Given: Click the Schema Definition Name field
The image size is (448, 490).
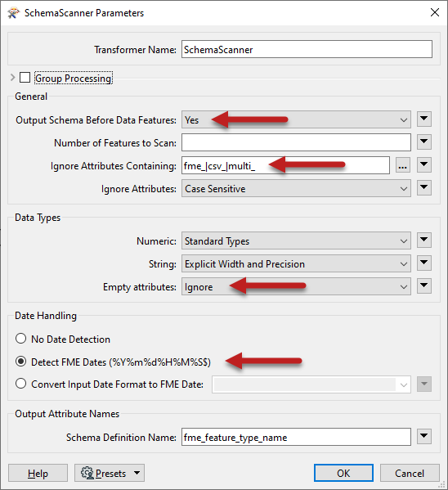Looking at the screenshot, I should 296,437.
